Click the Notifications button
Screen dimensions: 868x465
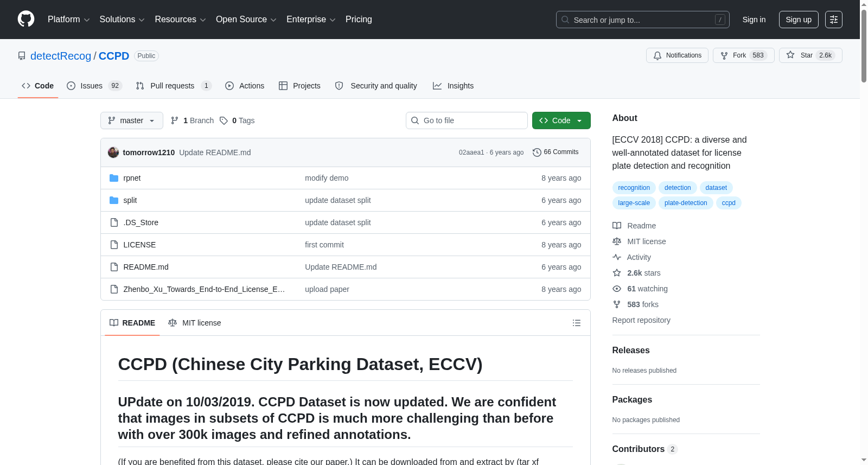tap(677, 55)
